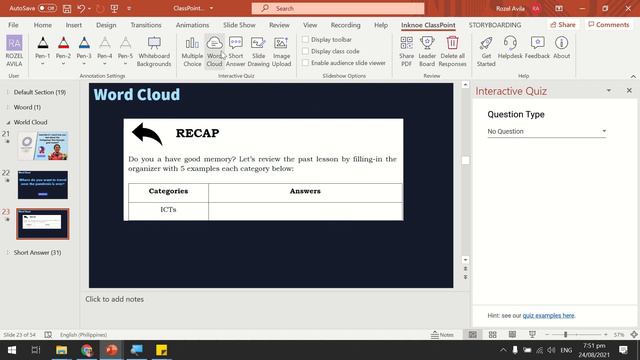The image size is (640, 360).
Task: Fit slide to current window
Action: pyautogui.click(x=634, y=335)
